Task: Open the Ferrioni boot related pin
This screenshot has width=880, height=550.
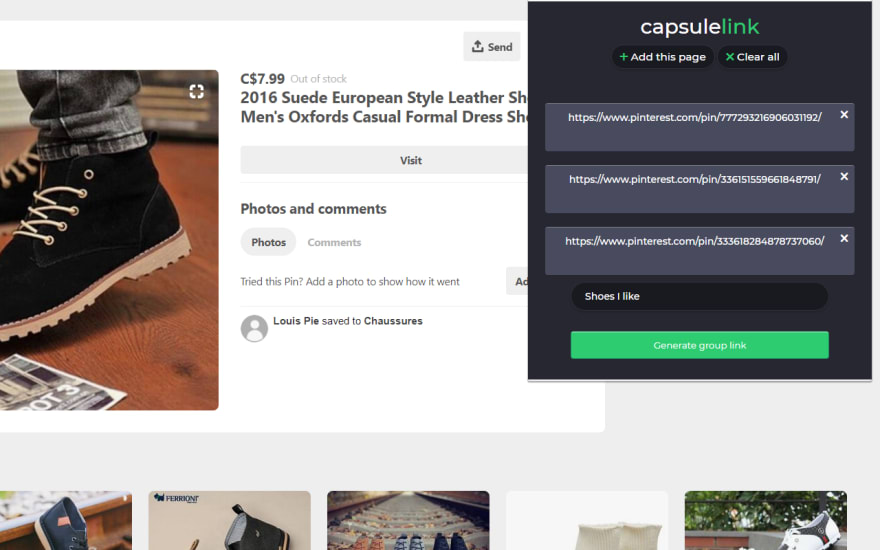Action: (x=230, y=521)
